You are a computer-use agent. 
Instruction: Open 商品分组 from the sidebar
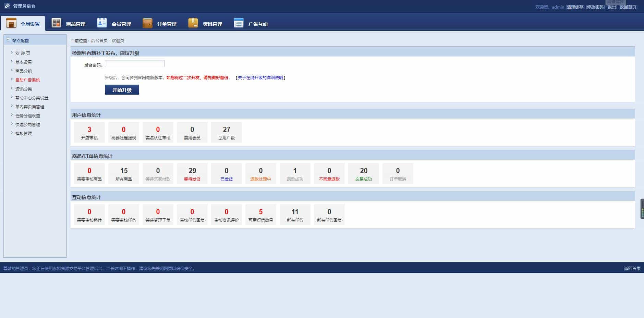pyautogui.click(x=24, y=71)
